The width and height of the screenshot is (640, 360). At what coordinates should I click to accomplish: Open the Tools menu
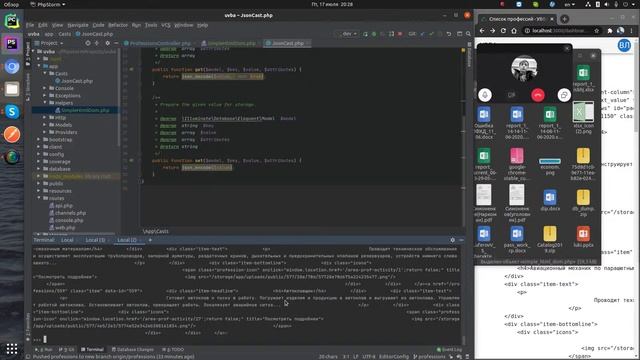[x=151, y=25]
